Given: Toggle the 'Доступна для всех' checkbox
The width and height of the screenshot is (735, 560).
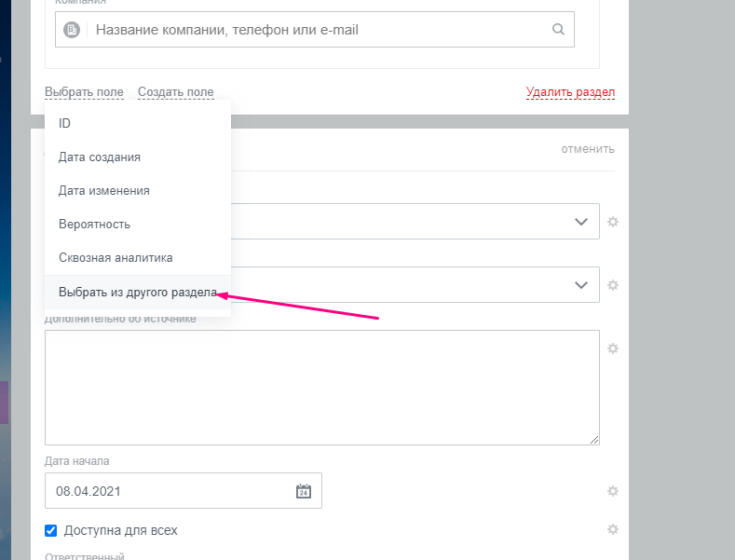Looking at the screenshot, I should (x=51, y=530).
